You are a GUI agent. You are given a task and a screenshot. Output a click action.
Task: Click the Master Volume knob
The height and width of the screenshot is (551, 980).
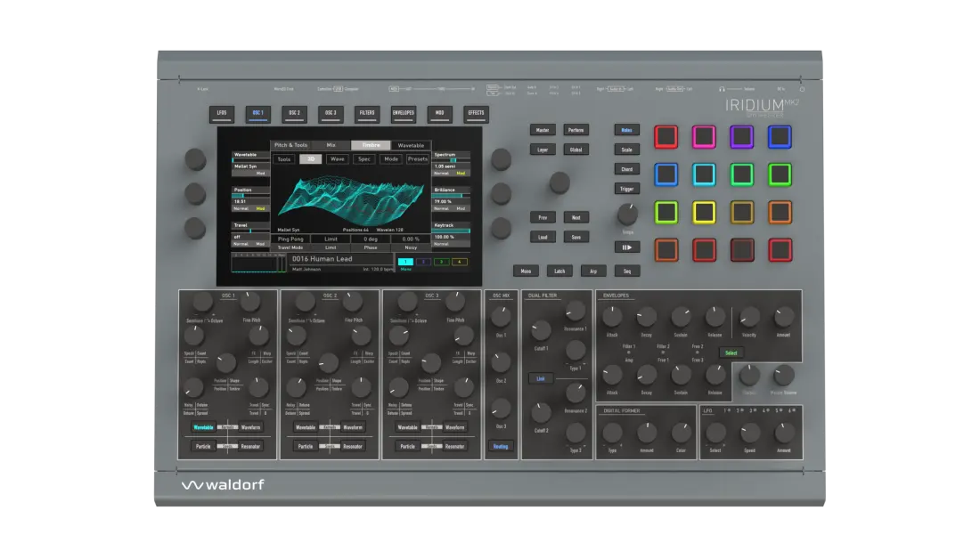coord(783,375)
